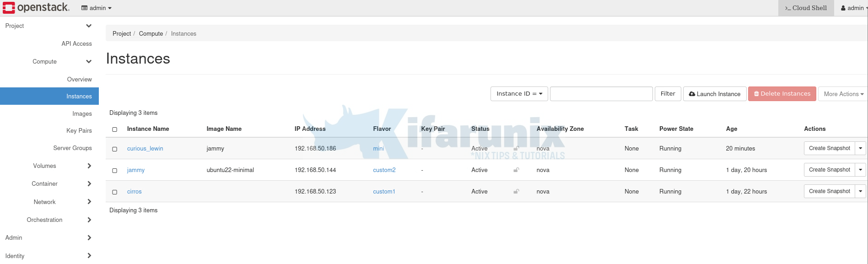Click unlocked padlock icon in curious_lewin row
Viewport: 868px width, 264px height.
(x=516, y=148)
